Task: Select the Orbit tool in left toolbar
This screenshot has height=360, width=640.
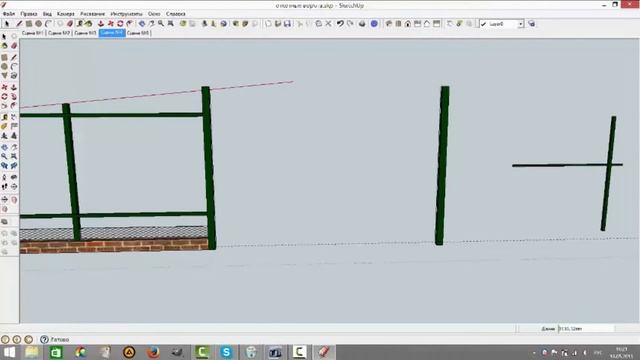Action: [x=4, y=147]
